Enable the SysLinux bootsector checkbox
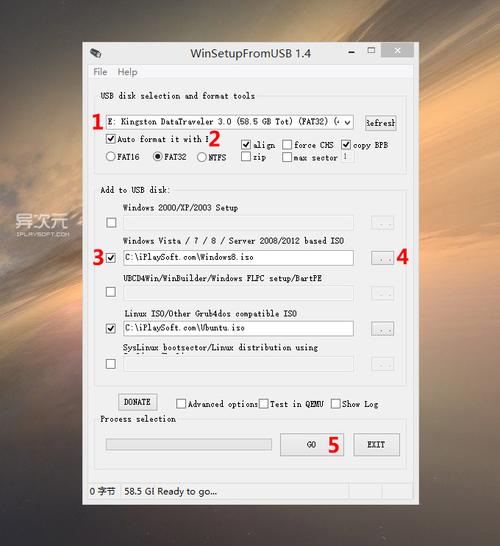Image resolution: width=500 pixels, height=546 pixels. [111, 364]
